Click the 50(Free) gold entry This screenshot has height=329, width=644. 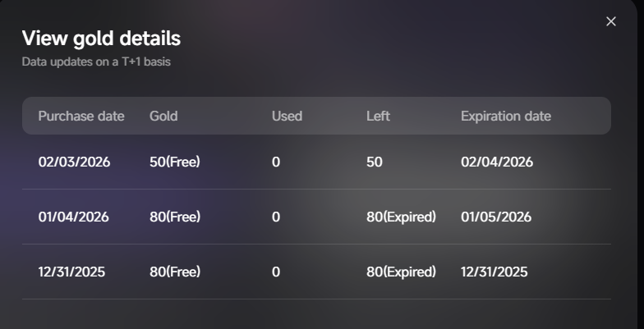click(174, 162)
